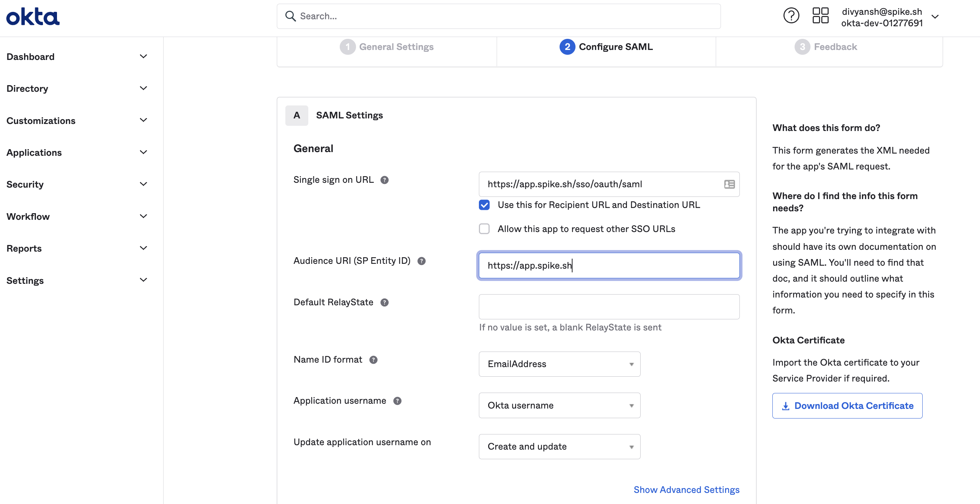Screen dimensions: 980x504
Task: Click the Name ID format help icon
Action: 373,360
